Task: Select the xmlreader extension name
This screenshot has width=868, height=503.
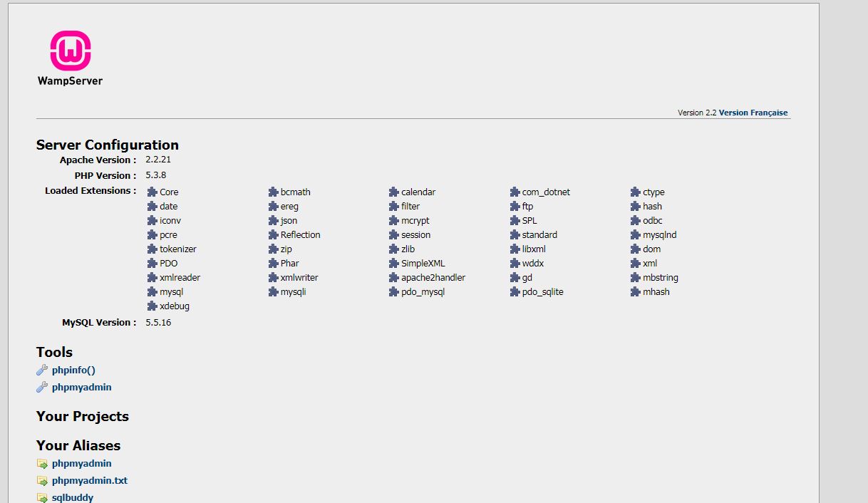Action: point(180,278)
